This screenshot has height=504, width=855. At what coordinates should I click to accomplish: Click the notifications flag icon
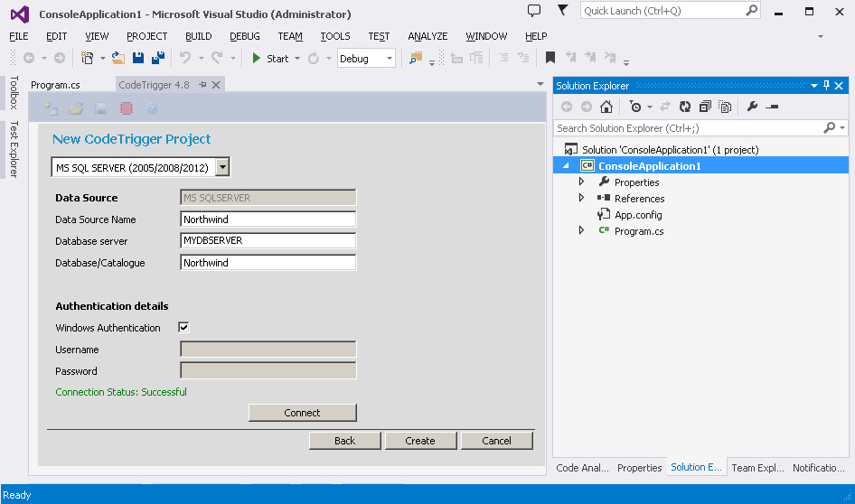pos(563,11)
